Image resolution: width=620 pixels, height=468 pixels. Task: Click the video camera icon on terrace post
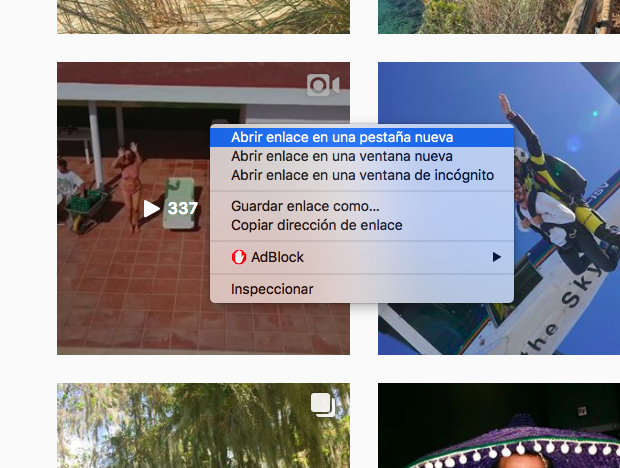(x=323, y=85)
